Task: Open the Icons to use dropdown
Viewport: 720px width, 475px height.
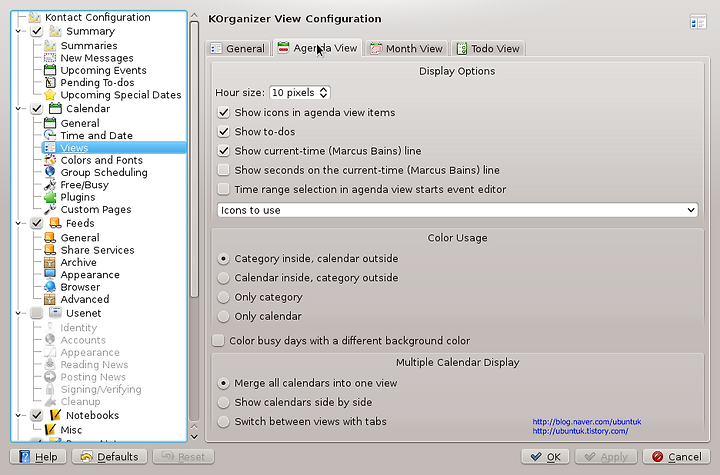Action: point(457,210)
